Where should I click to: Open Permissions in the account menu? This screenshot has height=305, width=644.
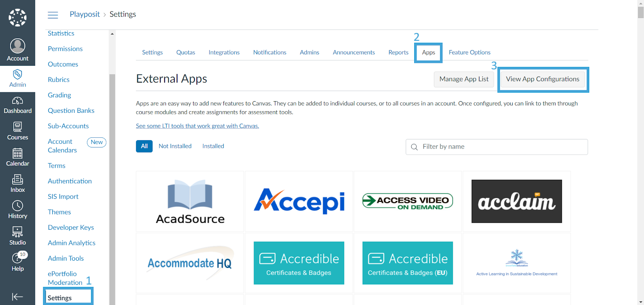pos(65,49)
